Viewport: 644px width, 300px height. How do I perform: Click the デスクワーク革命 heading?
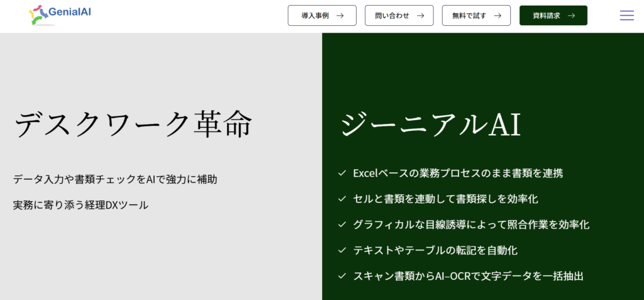[133, 125]
